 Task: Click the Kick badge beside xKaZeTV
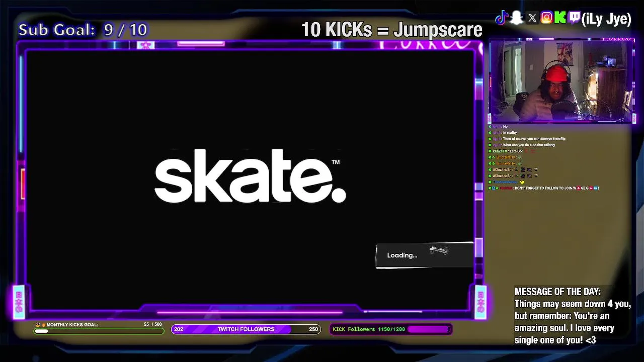[x=490, y=151]
